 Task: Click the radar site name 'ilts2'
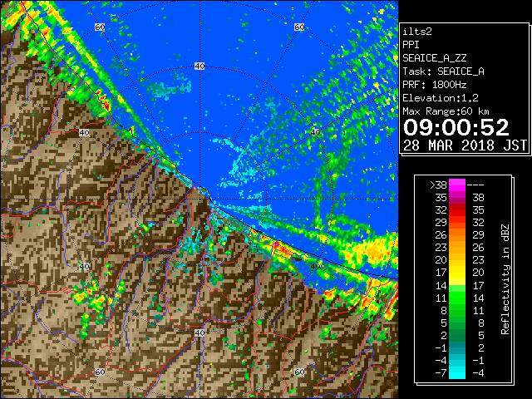click(x=417, y=32)
